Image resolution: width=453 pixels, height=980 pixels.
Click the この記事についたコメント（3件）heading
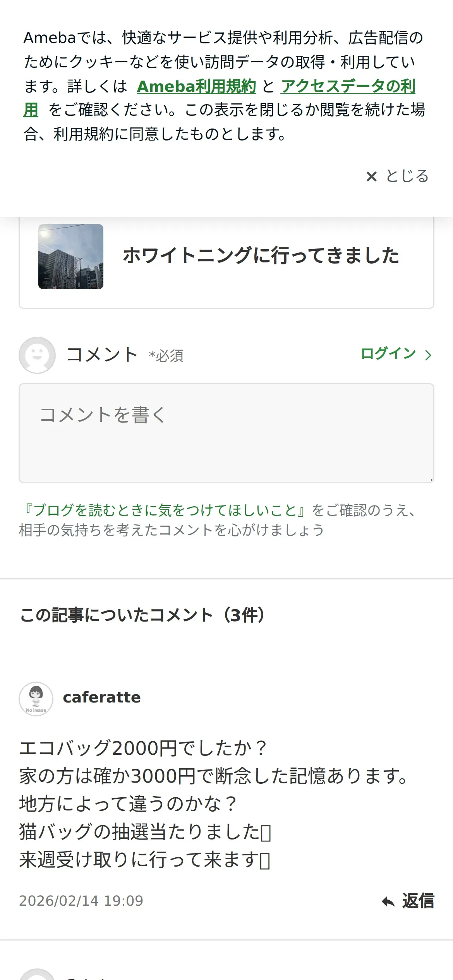click(143, 615)
